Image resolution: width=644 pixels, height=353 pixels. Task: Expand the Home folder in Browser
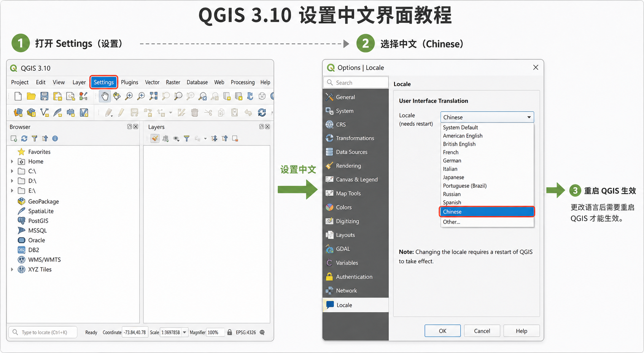tap(12, 161)
